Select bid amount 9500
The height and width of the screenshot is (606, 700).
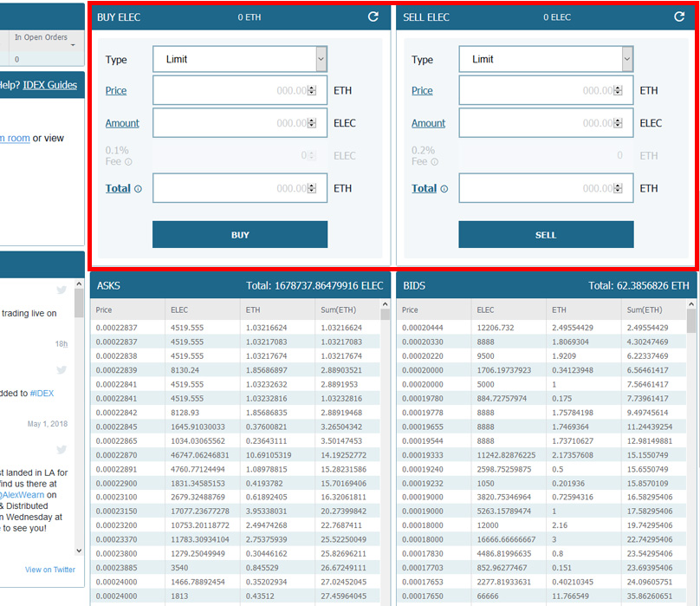(x=485, y=356)
